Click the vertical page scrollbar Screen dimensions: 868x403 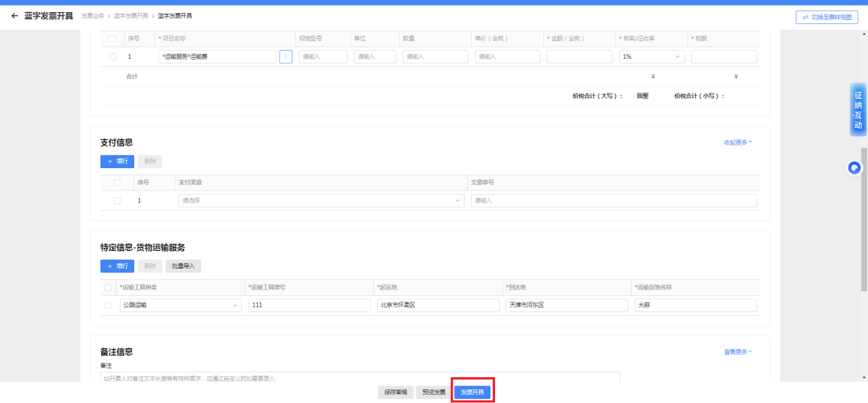(x=864, y=220)
